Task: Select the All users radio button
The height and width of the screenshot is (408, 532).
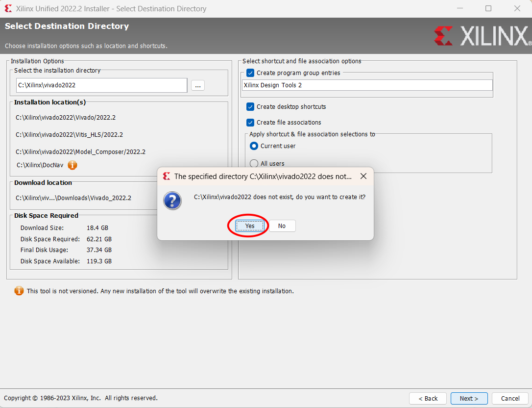Action: [254, 163]
